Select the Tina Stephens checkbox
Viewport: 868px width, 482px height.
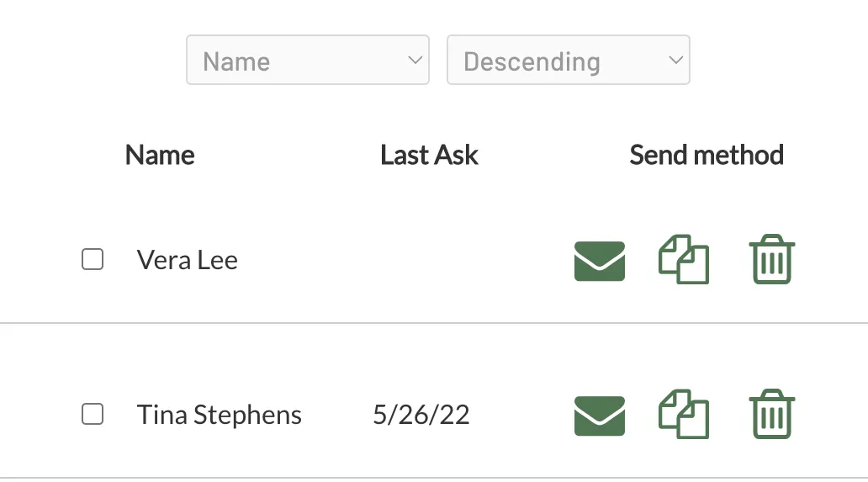click(x=93, y=414)
